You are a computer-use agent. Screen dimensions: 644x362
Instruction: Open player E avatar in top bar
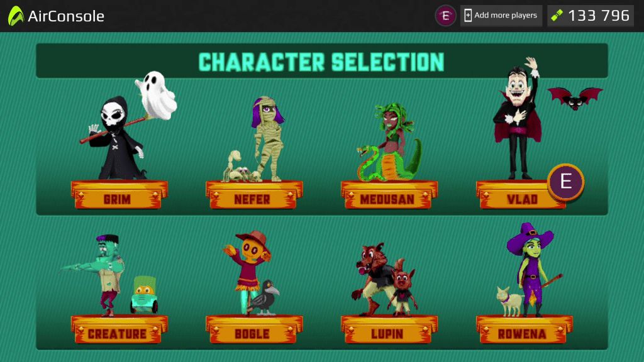445,16
